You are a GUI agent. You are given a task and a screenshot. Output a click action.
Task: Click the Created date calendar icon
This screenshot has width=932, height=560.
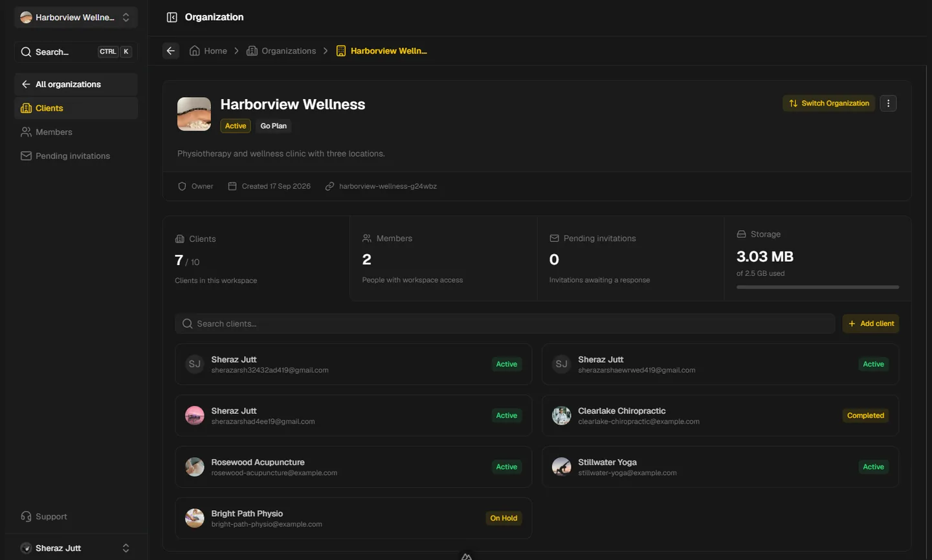232,186
